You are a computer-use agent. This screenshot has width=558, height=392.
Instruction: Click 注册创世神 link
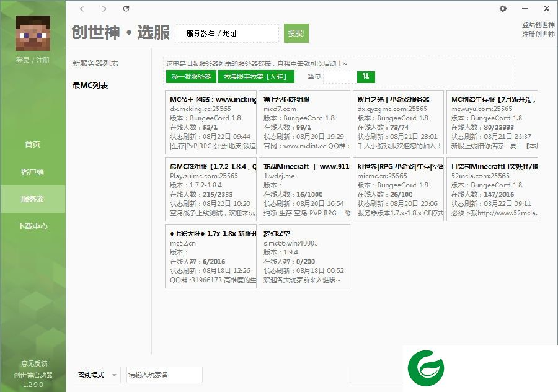(x=538, y=34)
